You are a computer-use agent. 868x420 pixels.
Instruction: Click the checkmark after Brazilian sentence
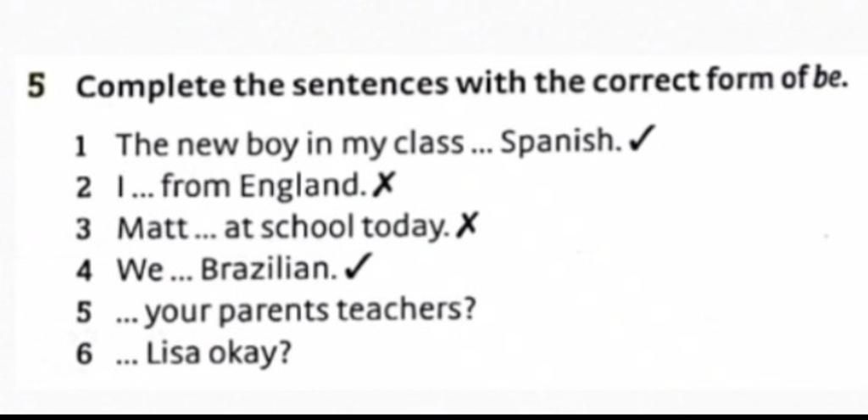(357, 269)
